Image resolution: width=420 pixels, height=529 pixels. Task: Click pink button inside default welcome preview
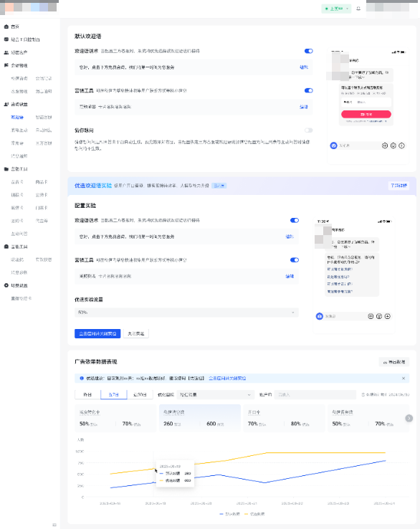coord(366,115)
